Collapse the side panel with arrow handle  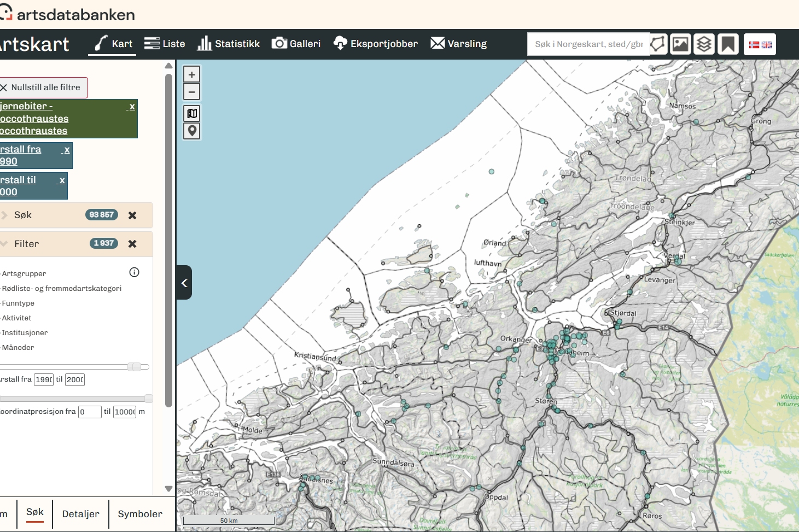pyautogui.click(x=184, y=283)
